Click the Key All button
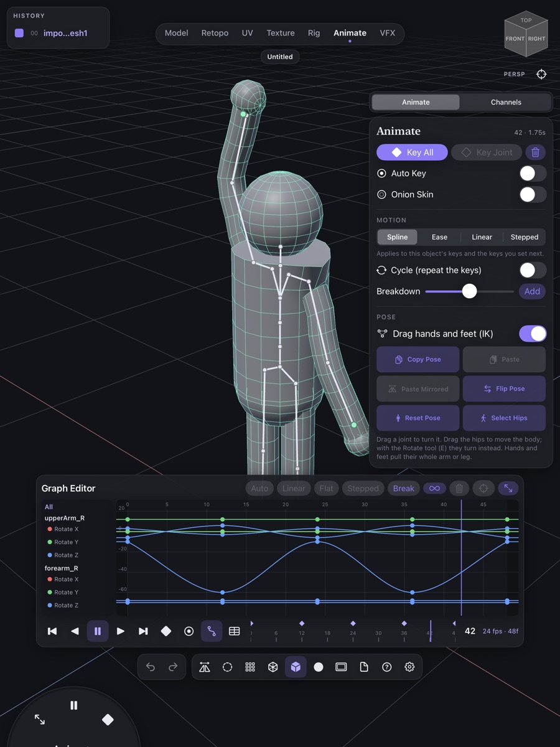 click(x=412, y=153)
